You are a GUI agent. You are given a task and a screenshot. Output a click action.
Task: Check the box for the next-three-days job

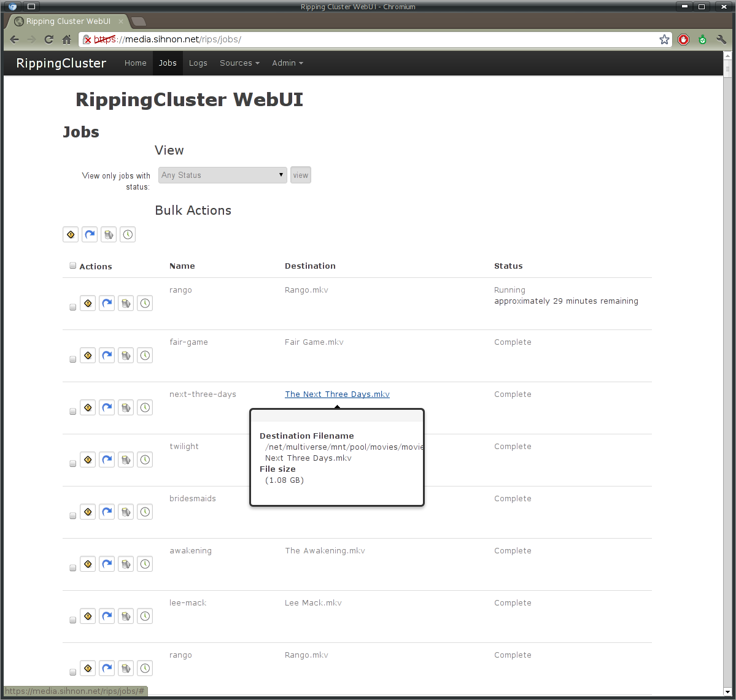(72, 411)
